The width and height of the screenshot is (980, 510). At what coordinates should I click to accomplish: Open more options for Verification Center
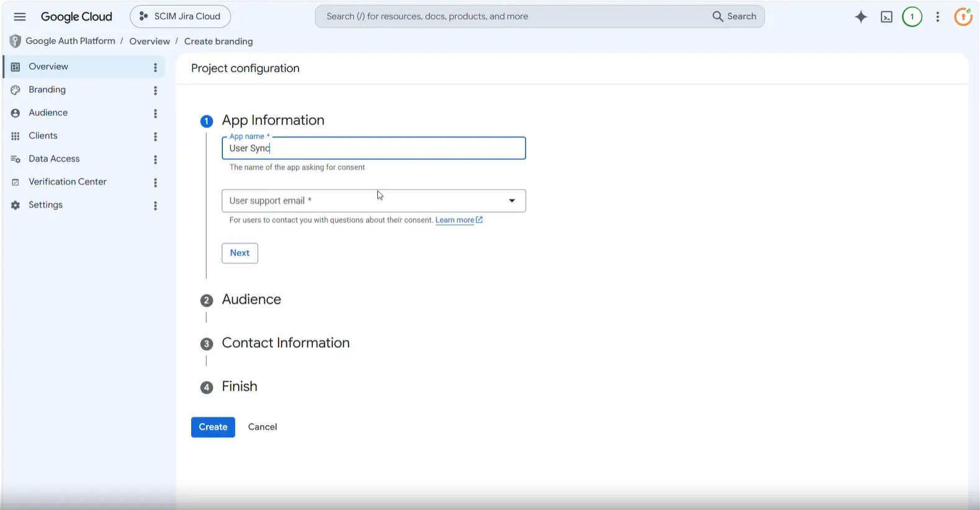pos(155,182)
